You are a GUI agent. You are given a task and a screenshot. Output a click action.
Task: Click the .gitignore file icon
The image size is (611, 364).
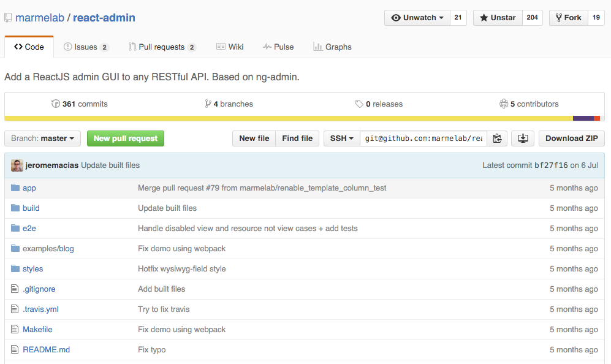pos(15,289)
